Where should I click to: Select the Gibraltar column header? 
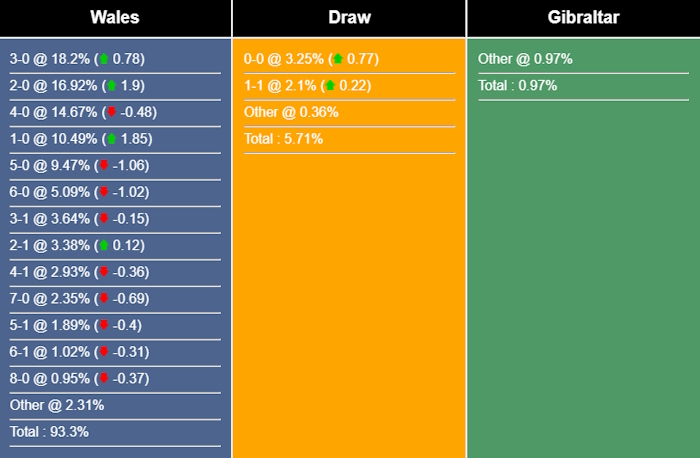(x=583, y=18)
